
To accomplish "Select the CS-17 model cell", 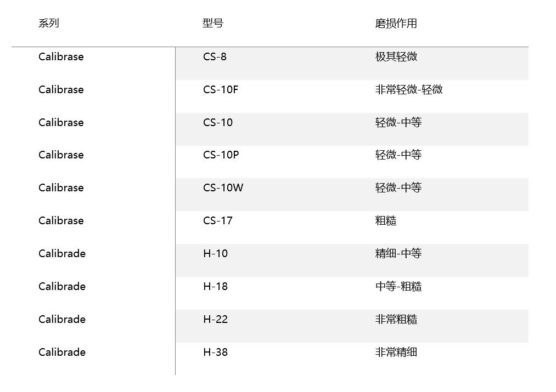I will coord(218,220).
